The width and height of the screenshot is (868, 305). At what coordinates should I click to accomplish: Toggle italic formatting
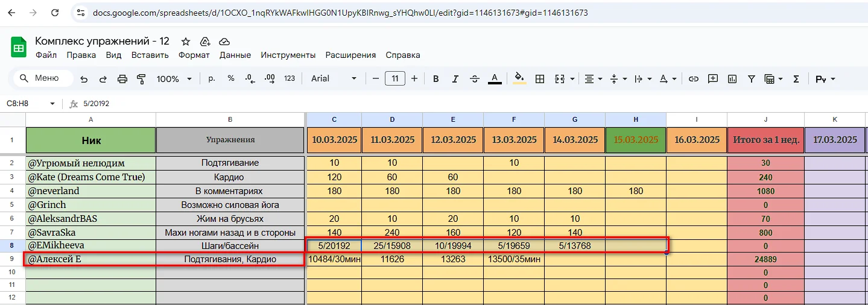coord(455,79)
